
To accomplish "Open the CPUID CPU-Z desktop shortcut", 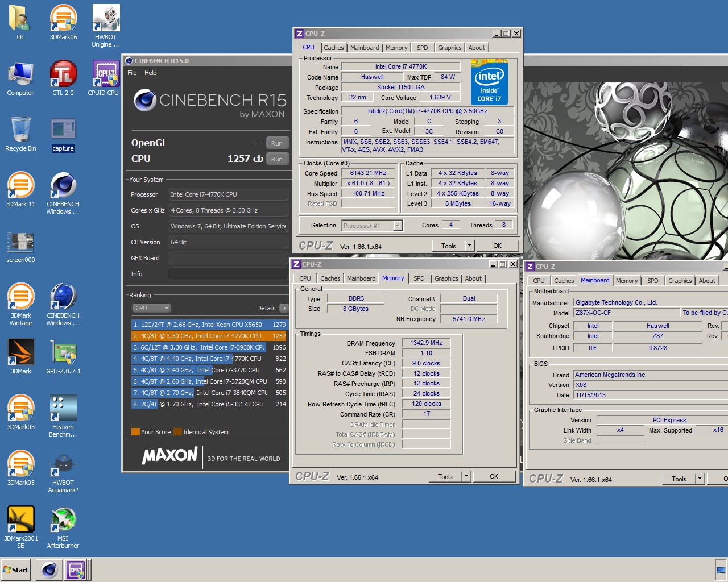I will coord(106,78).
